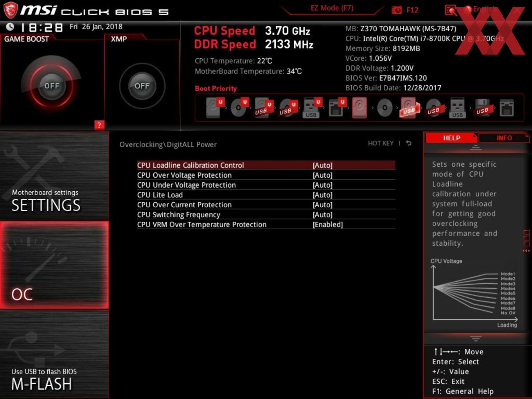
Task: Open CPU Switching Frequency [Auto] value
Action: point(323,214)
